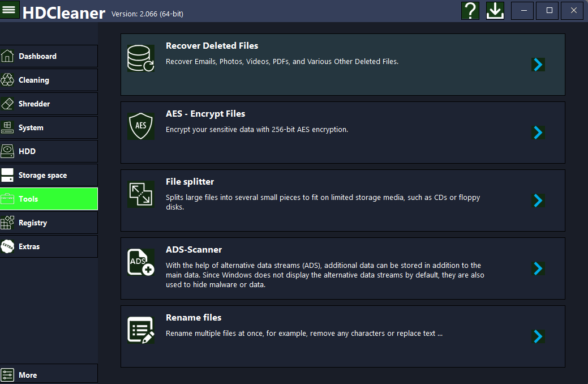
Task: Click the File splitter title
Action: 190,182
